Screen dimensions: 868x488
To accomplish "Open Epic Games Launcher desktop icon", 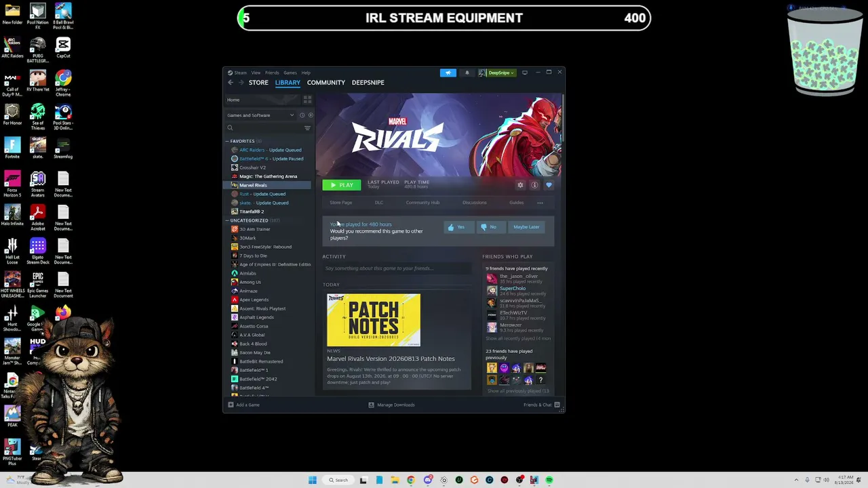I will [37, 285].
